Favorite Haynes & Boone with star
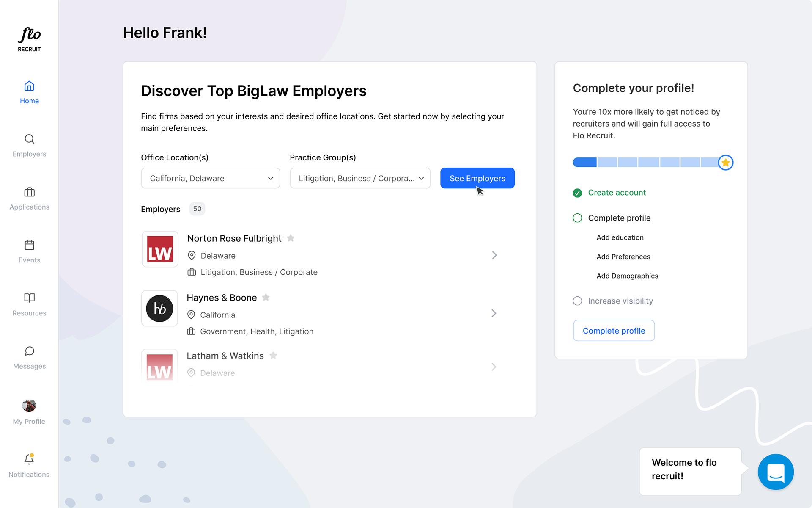Viewport: 812px width, 508px height. (x=266, y=297)
